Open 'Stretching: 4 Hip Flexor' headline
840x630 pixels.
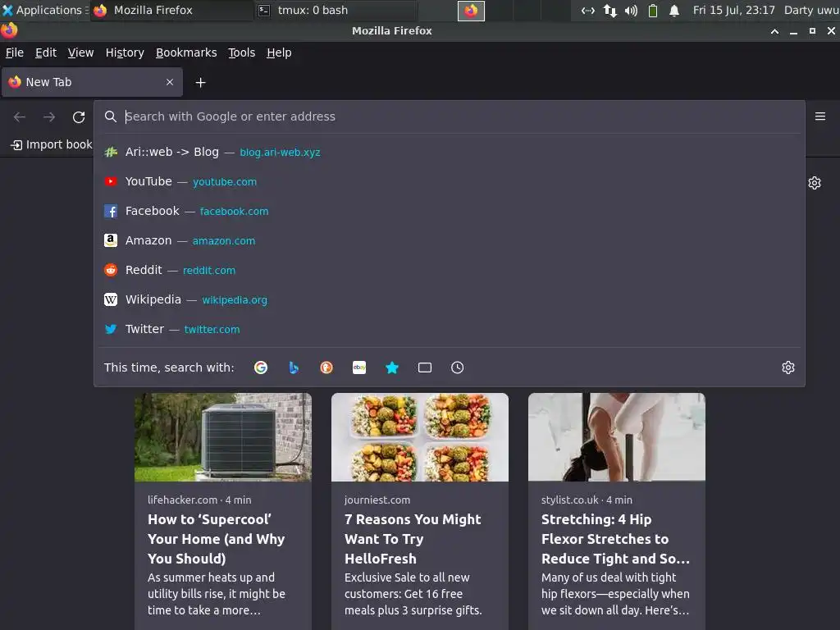pos(615,539)
